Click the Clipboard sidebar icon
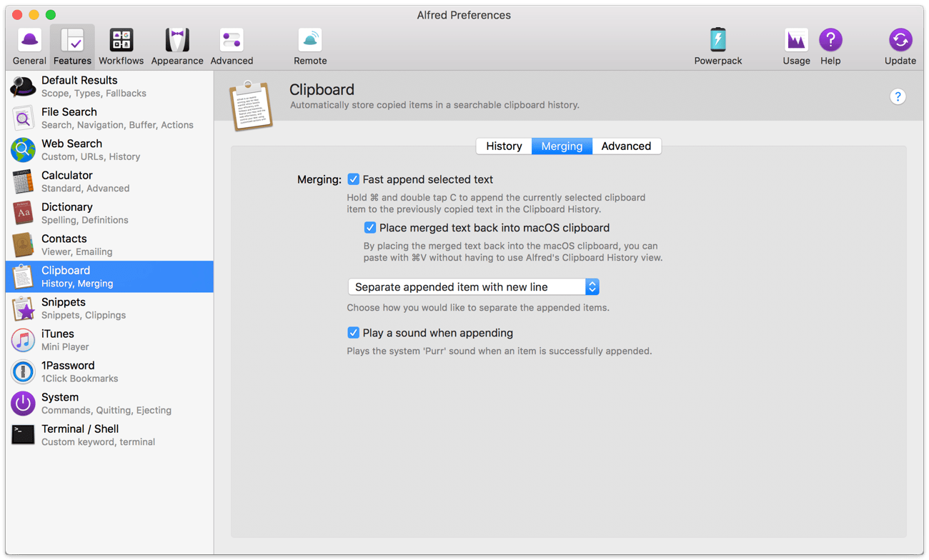The height and width of the screenshot is (560, 929). [x=23, y=276]
